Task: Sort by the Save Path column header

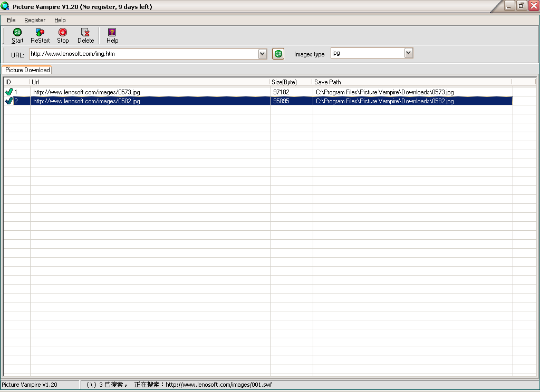Action: 412,82
